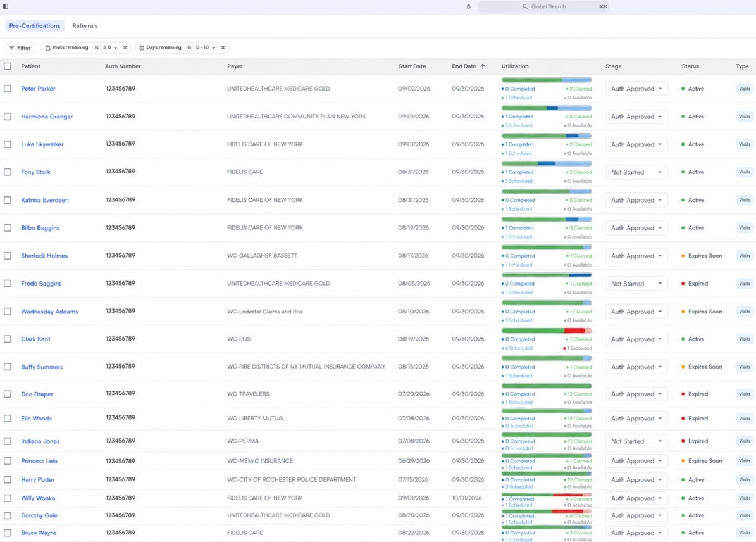Image resolution: width=756 pixels, height=542 pixels.
Task: Open Stage dropdown for Peter Parker
Action: (x=636, y=89)
